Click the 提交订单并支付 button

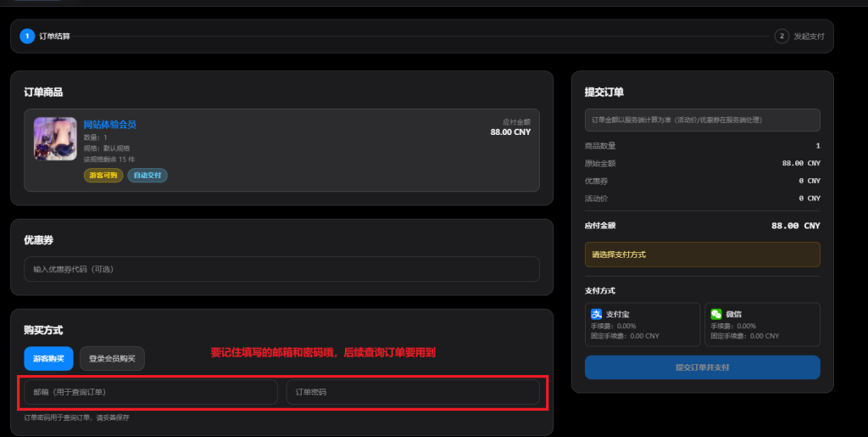[703, 367]
